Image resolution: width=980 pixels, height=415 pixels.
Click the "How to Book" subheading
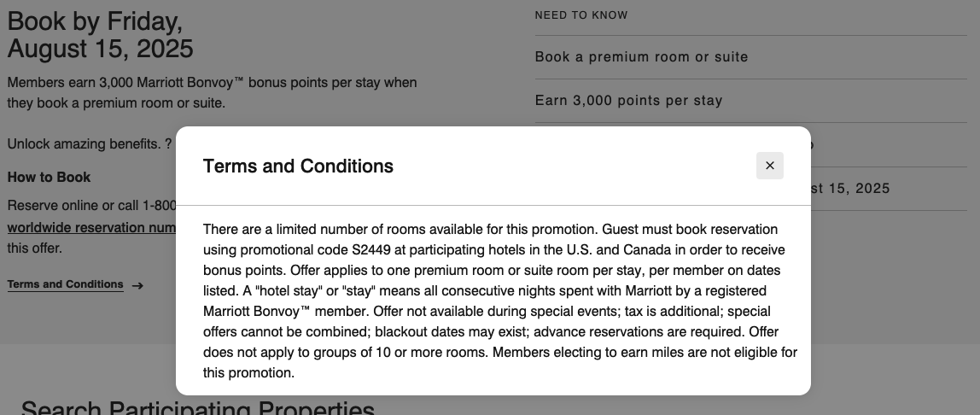tap(49, 178)
